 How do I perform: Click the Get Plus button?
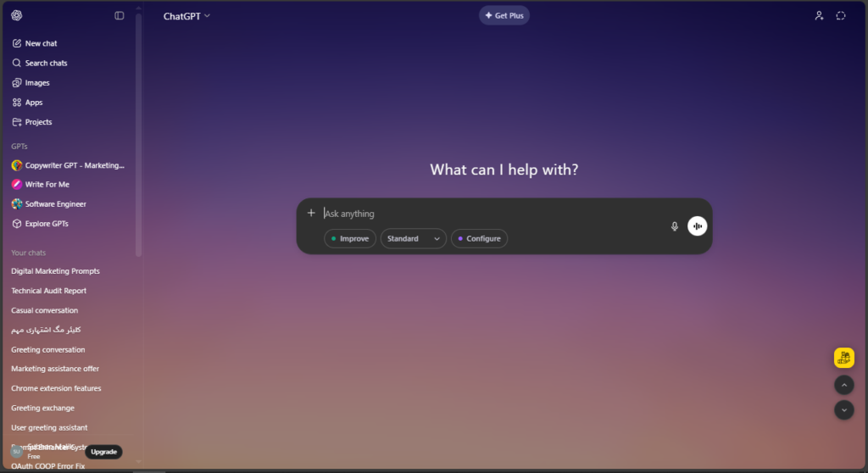504,15
